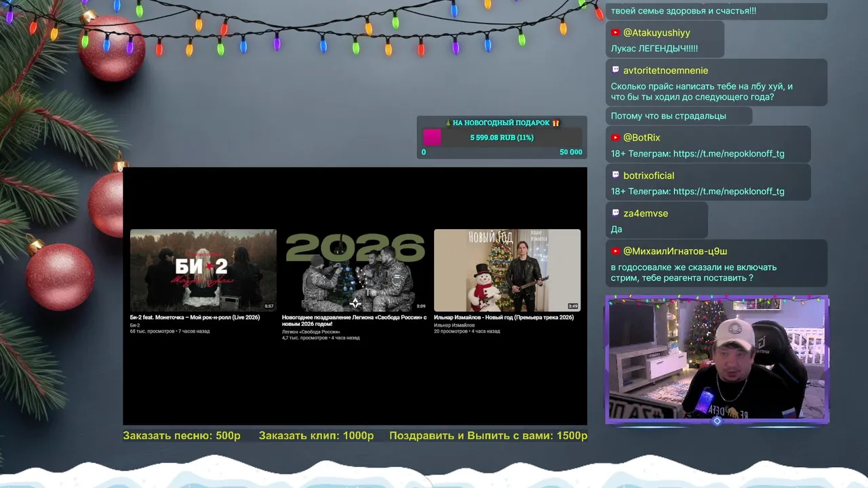Click the YouTube icon beside @МихаилИгнатов-ц9ш

615,251
